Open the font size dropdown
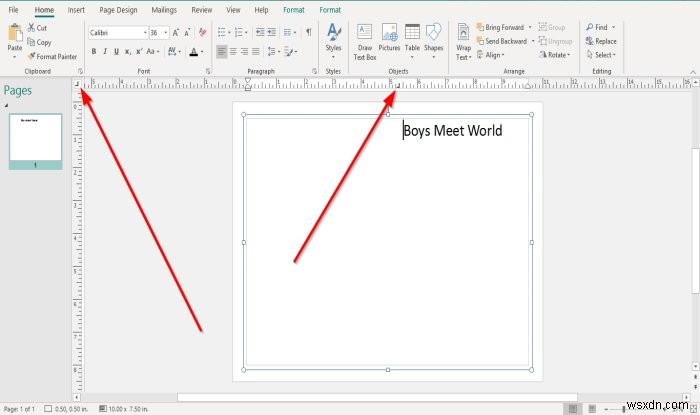Viewport: 700px width, 415px height. click(166, 33)
